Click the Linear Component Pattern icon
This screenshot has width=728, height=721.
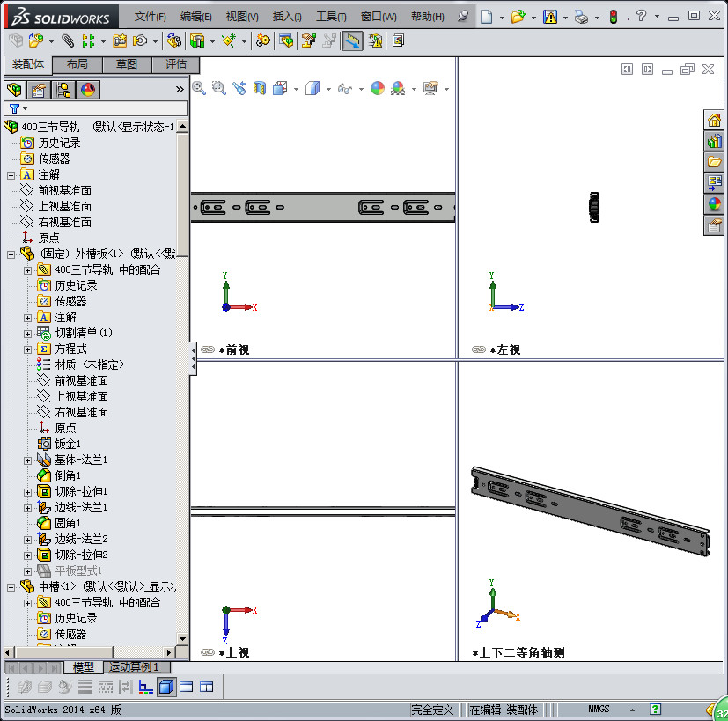(x=88, y=40)
